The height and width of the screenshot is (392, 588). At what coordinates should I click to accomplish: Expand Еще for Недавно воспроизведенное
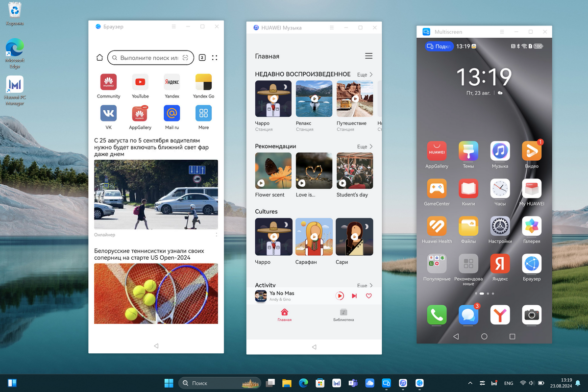click(x=365, y=74)
